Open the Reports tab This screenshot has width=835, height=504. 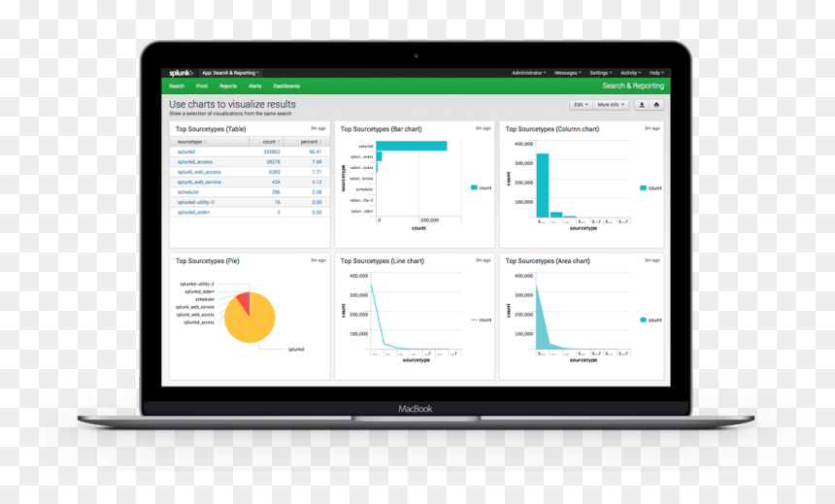click(x=228, y=85)
